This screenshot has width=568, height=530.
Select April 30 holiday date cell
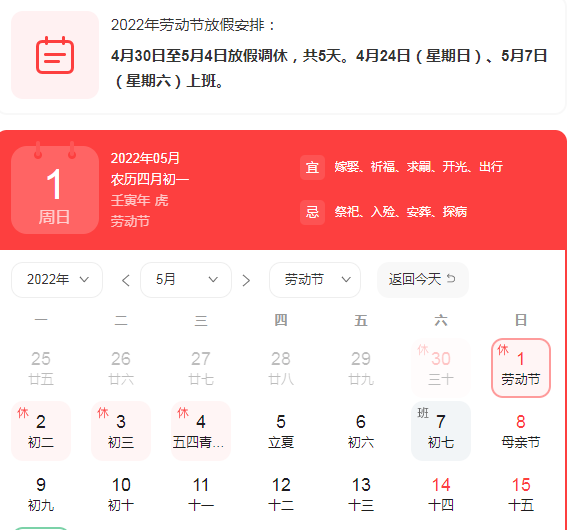(441, 368)
